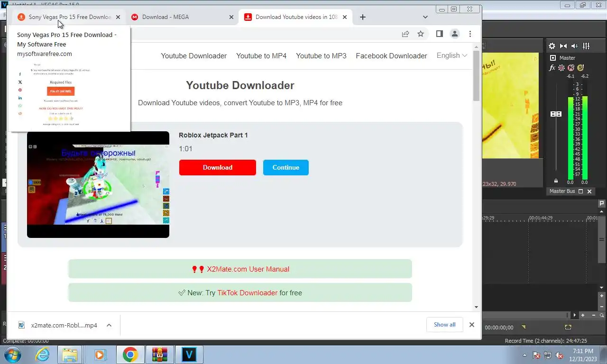Open the Chrome profile avatar menu
The height and width of the screenshot is (364, 607).
(x=455, y=34)
